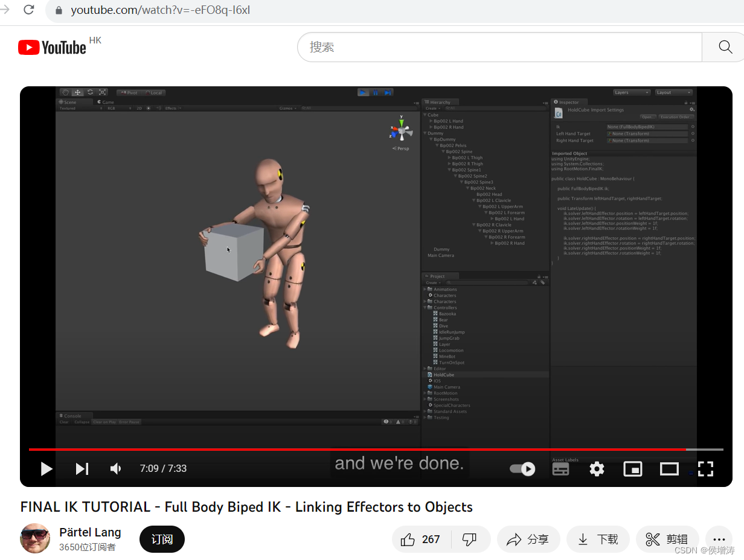This screenshot has height=560, width=744.
Task: Open the Inspector gear settings icon
Action: [692, 109]
